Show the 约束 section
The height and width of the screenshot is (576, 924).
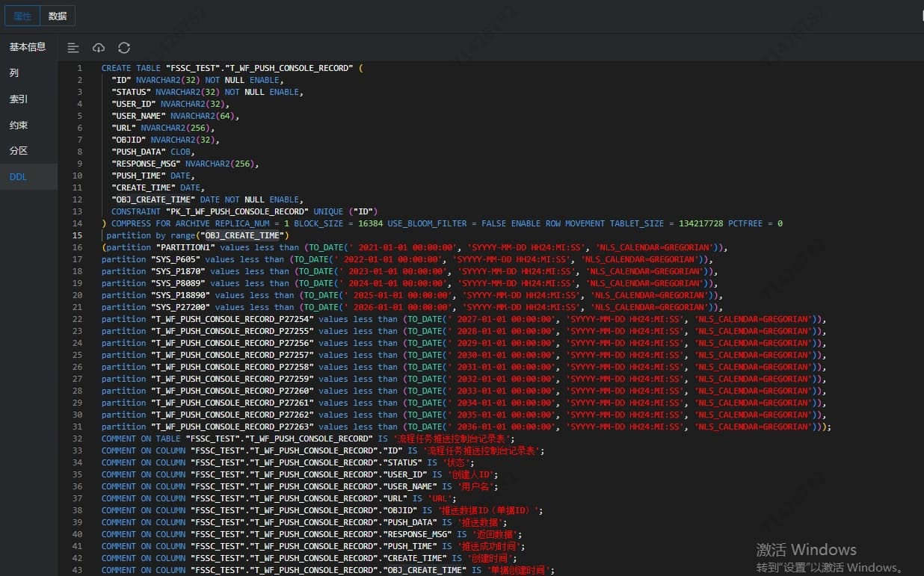tap(19, 126)
